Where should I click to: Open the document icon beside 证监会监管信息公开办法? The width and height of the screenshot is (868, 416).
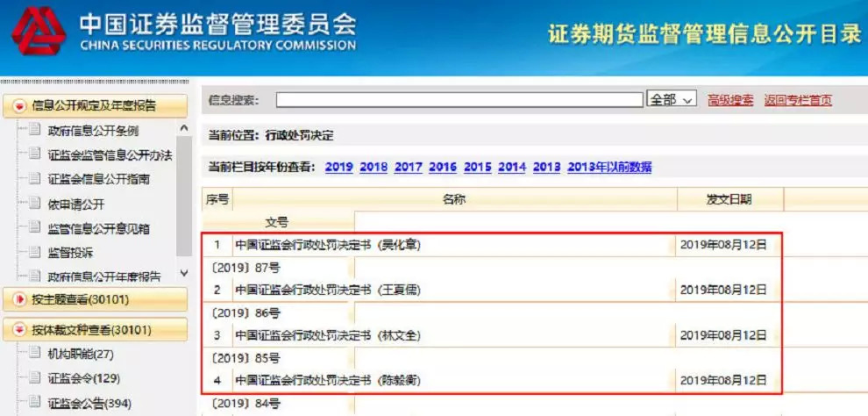[x=35, y=154]
